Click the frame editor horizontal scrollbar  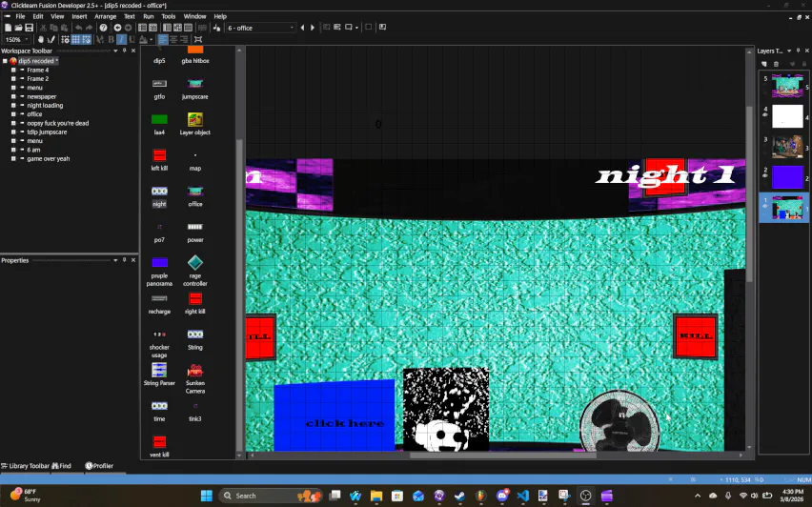[x=502, y=456]
